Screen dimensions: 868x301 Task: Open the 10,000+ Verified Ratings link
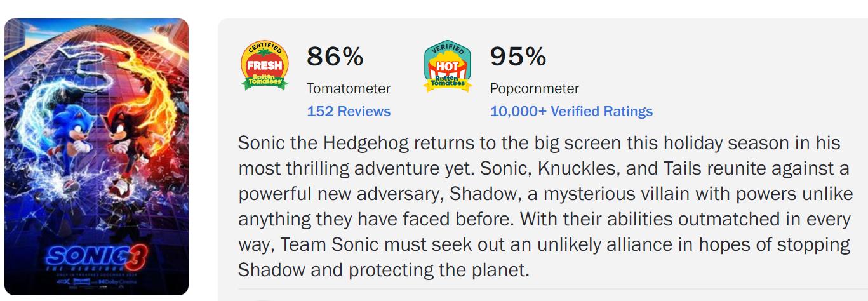click(x=571, y=111)
